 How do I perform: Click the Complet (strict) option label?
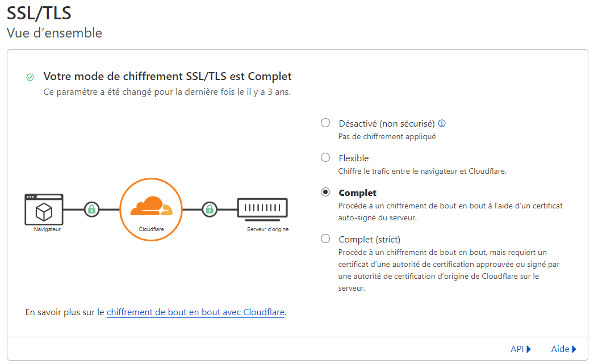pyautogui.click(x=370, y=239)
